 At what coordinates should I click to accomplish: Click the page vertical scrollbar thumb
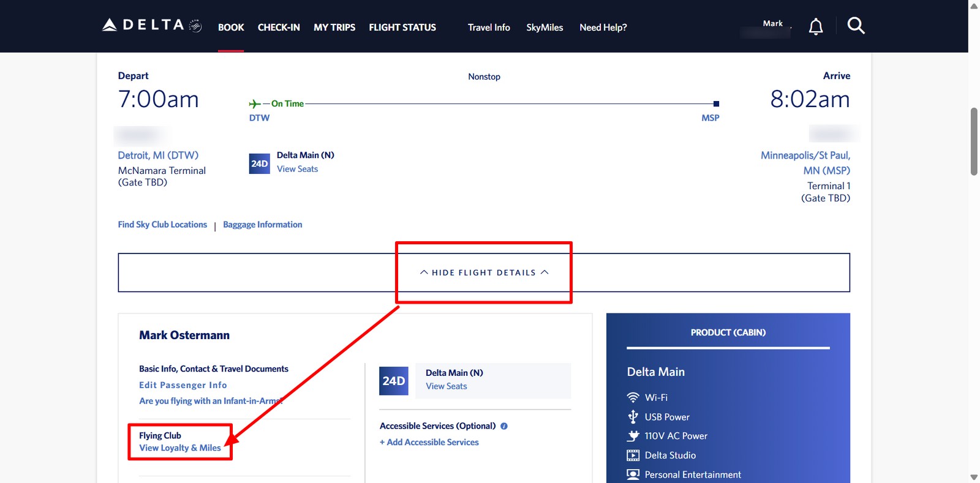[x=974, y=142]
